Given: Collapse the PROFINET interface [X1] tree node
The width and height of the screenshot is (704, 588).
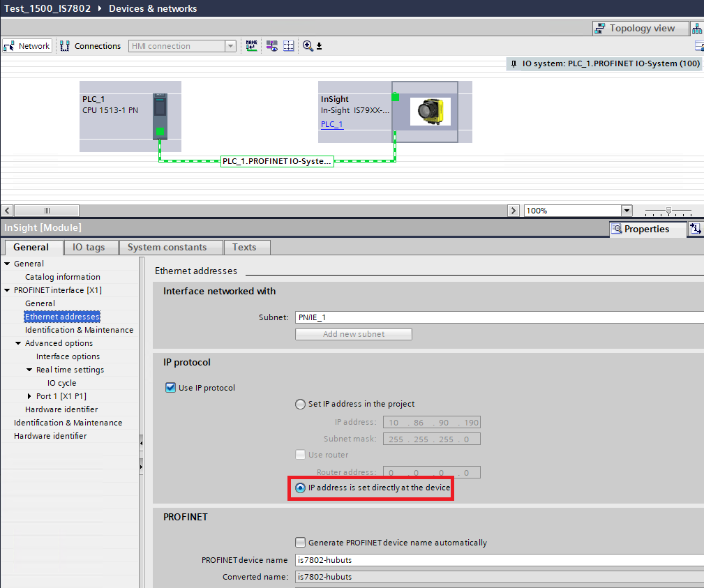Looking at the screenshot, I should click(7, 290).
